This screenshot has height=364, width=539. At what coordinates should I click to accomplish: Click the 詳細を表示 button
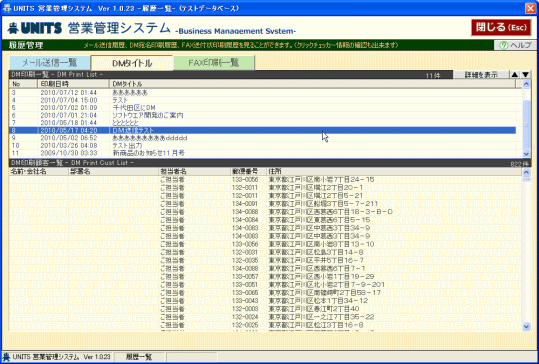481,75
